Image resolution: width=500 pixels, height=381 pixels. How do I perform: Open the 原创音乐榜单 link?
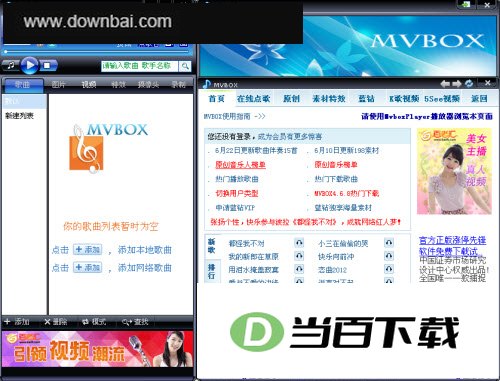336,165
